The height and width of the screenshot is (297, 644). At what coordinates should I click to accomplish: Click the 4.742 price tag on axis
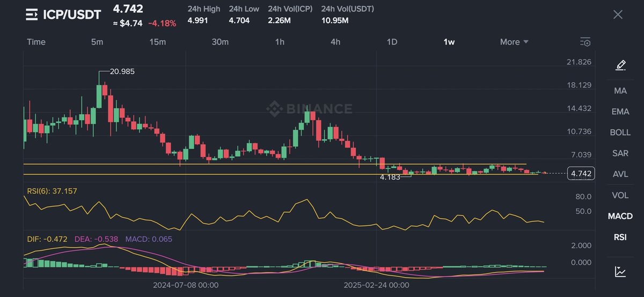click(581, 174)
